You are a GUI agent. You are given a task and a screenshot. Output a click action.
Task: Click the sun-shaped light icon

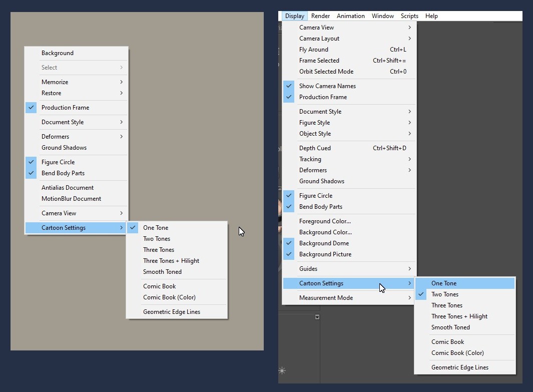(x=282, y=370)
